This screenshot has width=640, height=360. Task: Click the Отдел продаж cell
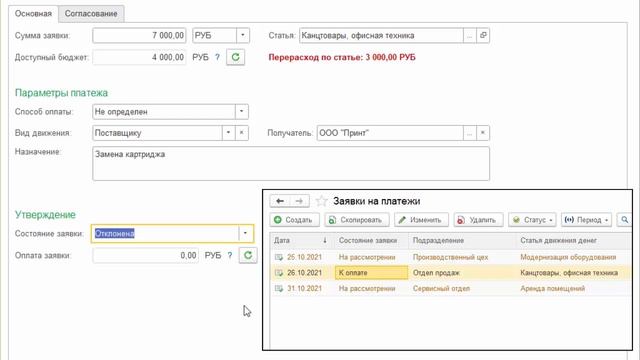pos(436,273)
